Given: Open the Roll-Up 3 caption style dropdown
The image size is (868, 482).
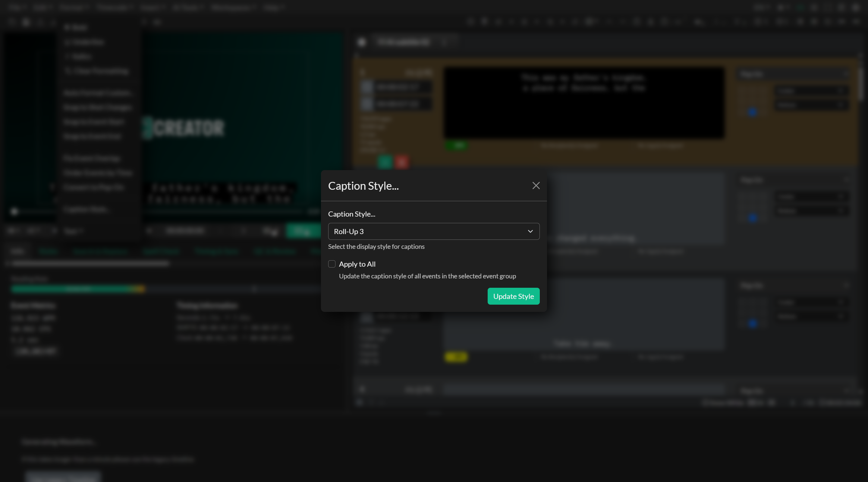Looking at the screenshot, I should tap(434, 231).
